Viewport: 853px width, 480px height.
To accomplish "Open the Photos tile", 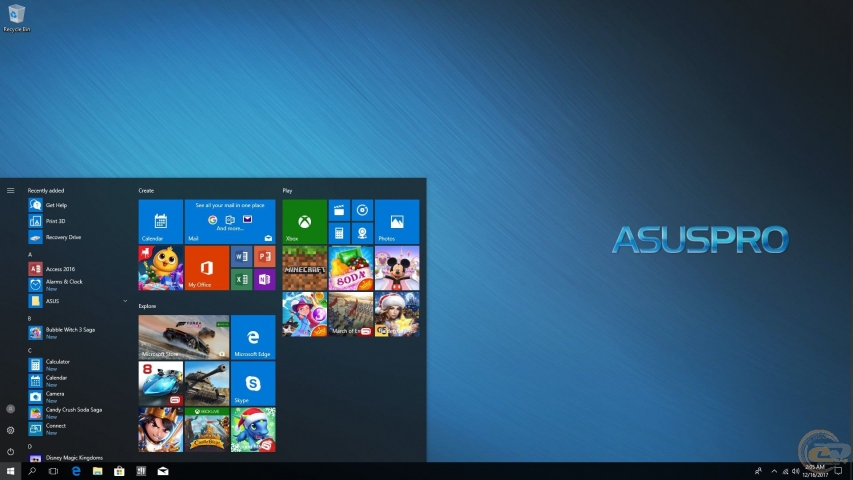I will [x=397, y=221].
